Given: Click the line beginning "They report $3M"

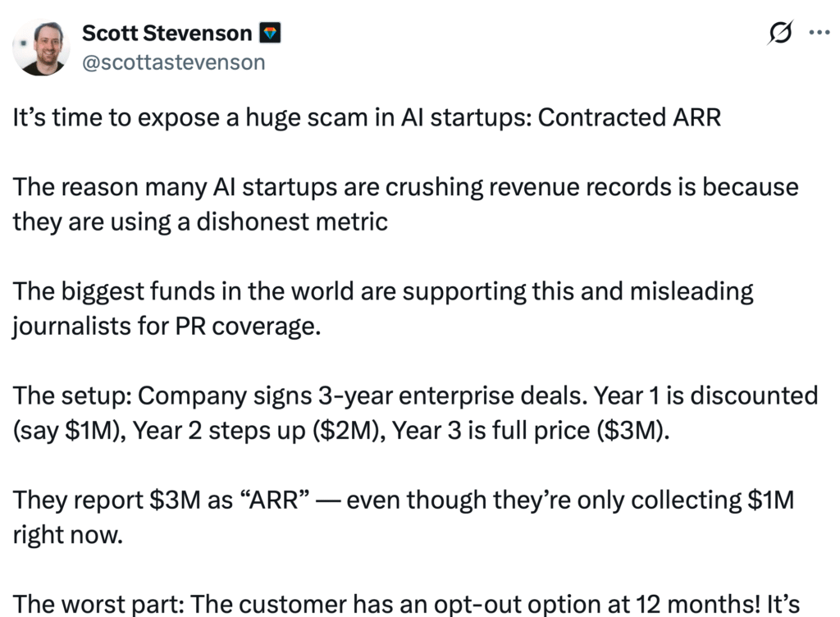Looking at the screenshot, I should [402, 500].
